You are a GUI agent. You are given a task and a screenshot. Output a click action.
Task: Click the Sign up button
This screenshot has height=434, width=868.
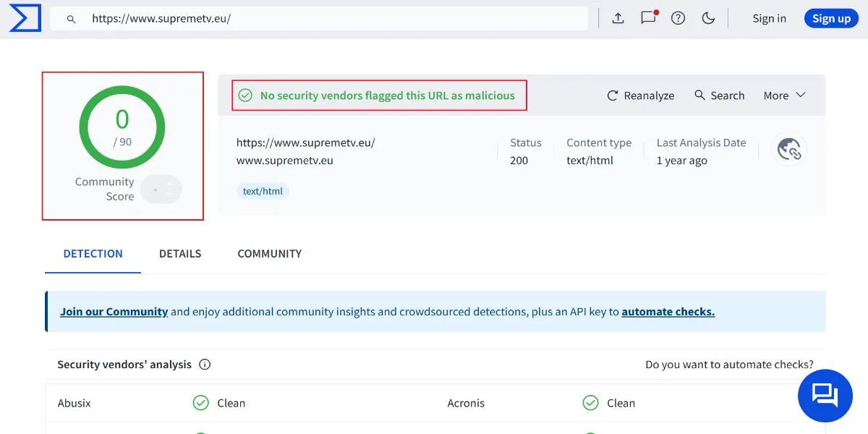tap(831, 19)
